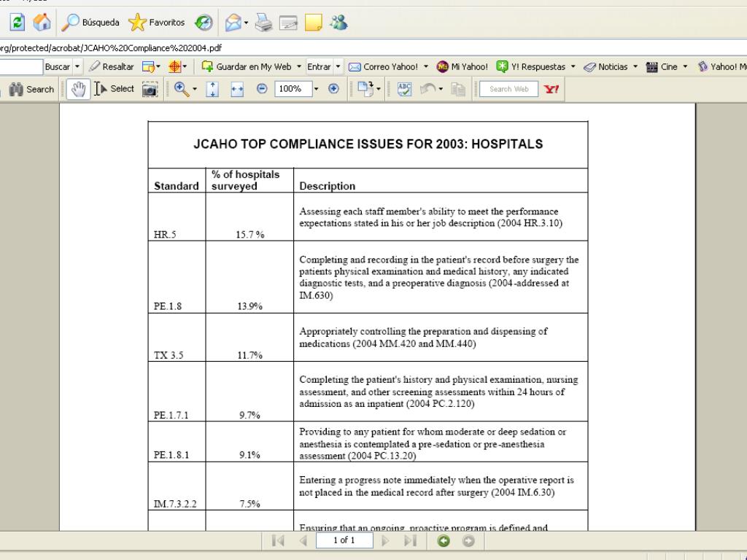Click the '1 of 1' page number field
Screen dimensions: 747x560
point(344,540)
